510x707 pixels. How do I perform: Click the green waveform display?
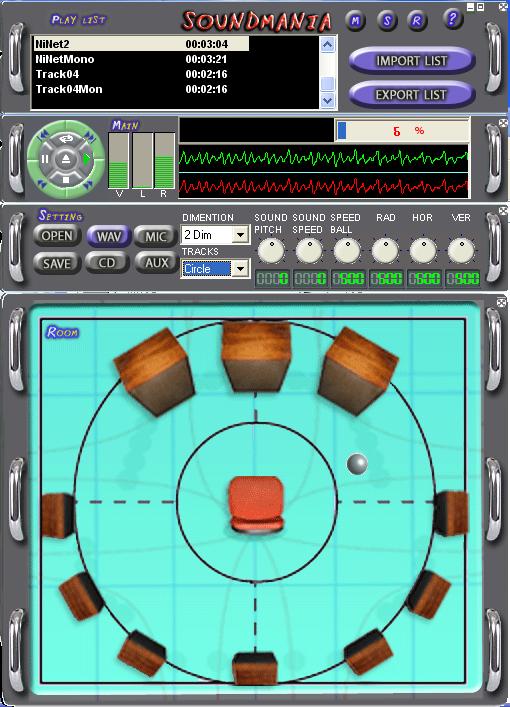pyautogui.click(x=324, y=158)
